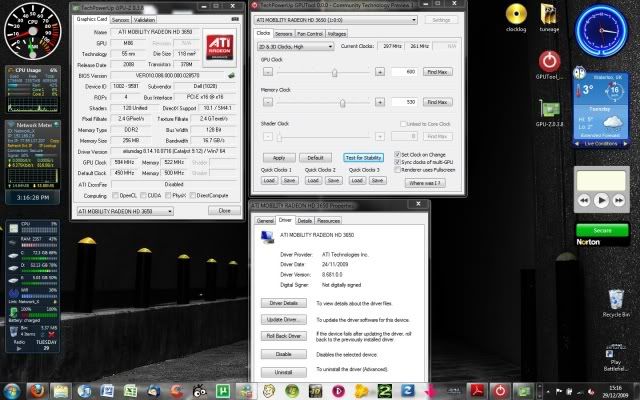The width and height of the screenshot is (640, 400).
Task: Adjust the Memory Clock slider handle
Action: 342,103
